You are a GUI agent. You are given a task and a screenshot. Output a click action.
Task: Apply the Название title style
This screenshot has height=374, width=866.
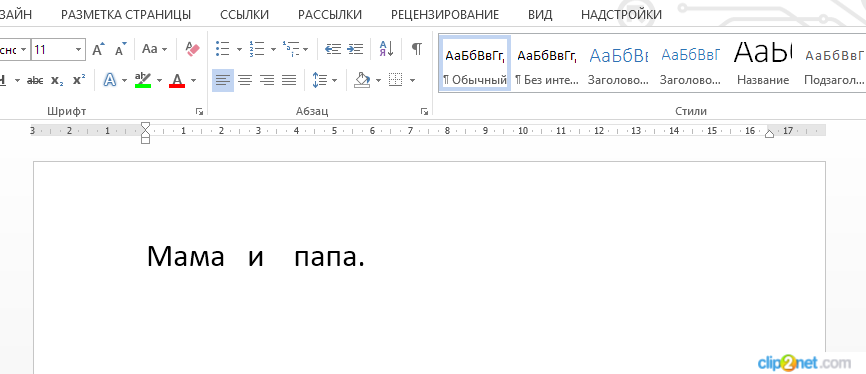tap(763, 63)
